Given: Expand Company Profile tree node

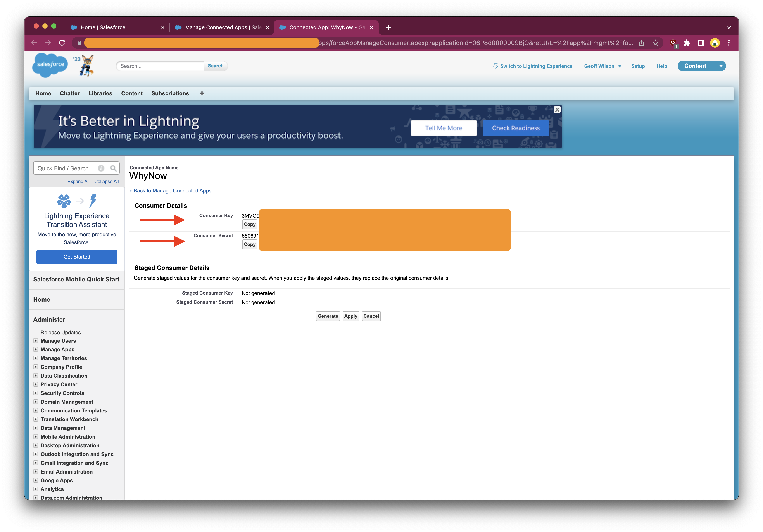Looking at the screenshot, I should [36, 367].
